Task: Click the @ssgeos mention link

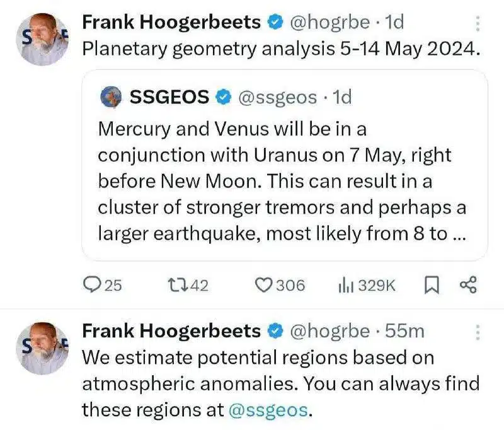Action: coord(268,410)
